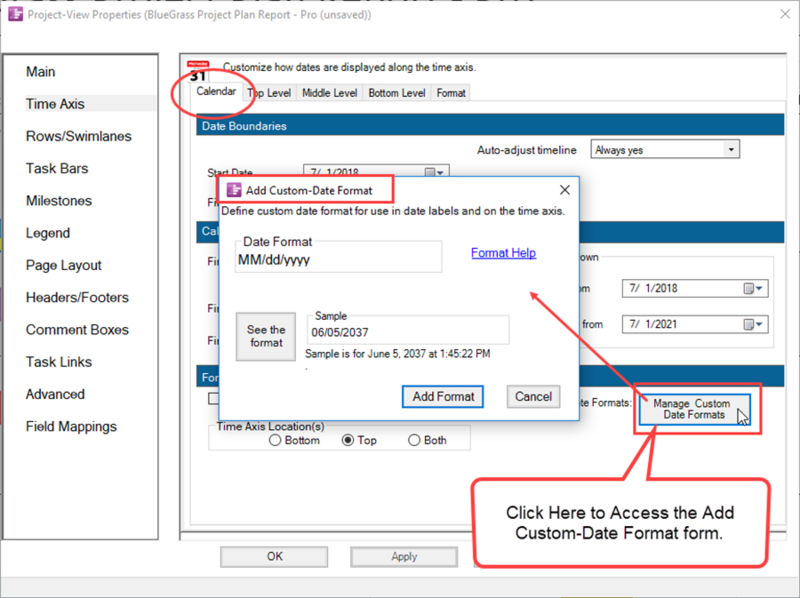Select the Top time axis location
Image resolution: width=800 pixels, height=598 pixels.
click(x=348, y=440)
